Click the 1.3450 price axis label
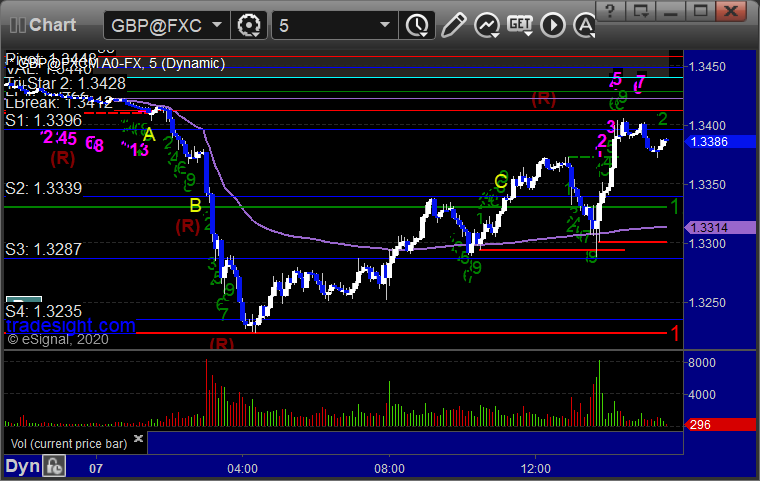Image resolution: width=760 pixels, height=481 pixels. pyautogui.click(x=707, y=67)
